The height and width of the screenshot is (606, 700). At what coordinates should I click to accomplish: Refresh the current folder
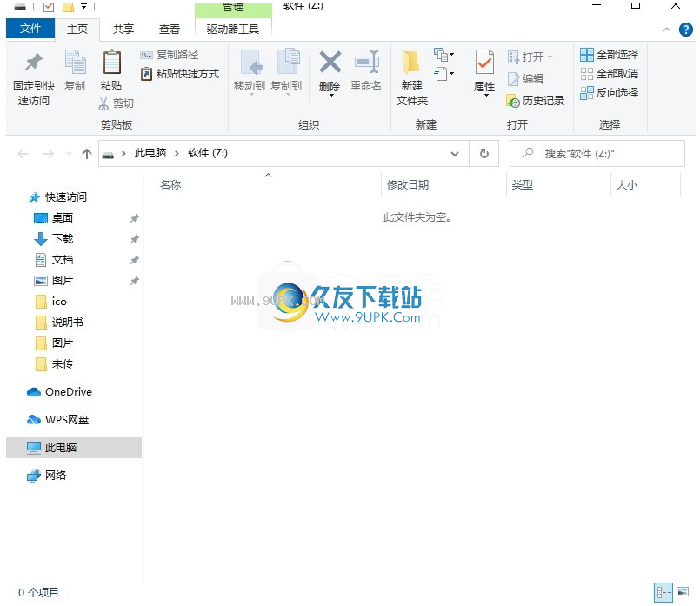484,154
